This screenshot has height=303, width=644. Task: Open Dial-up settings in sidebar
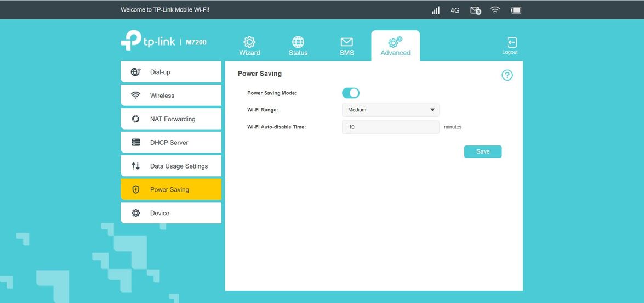pos(171,72)
